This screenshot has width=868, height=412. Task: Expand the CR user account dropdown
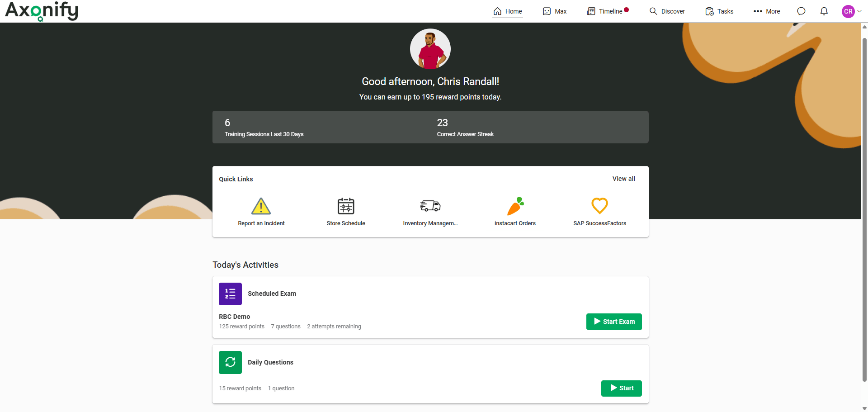(852, 11)
